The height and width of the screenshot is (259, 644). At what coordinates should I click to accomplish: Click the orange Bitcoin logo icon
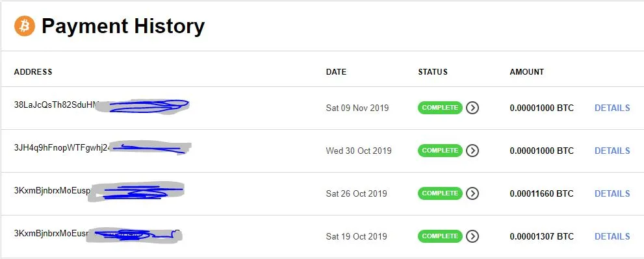25,26
